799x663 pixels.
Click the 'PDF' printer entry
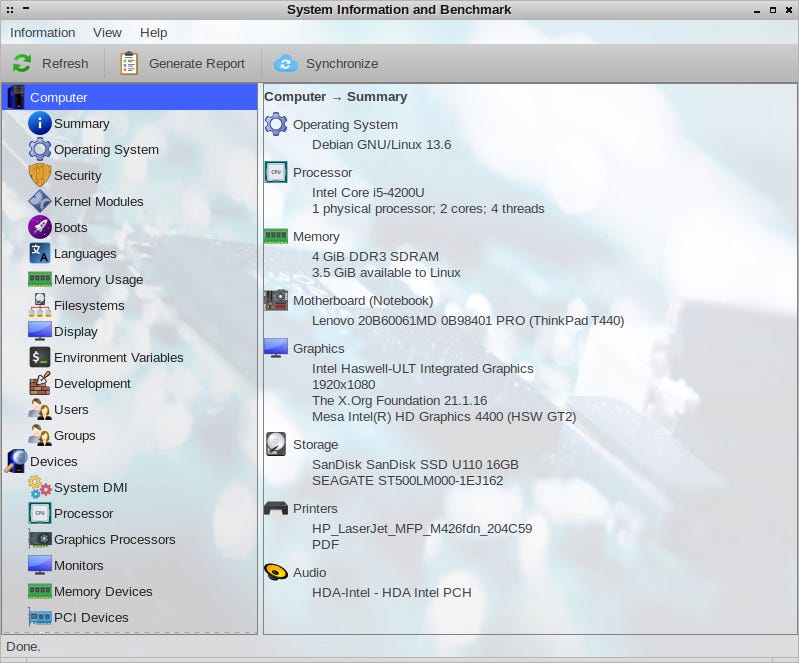[x=325, y=545]
